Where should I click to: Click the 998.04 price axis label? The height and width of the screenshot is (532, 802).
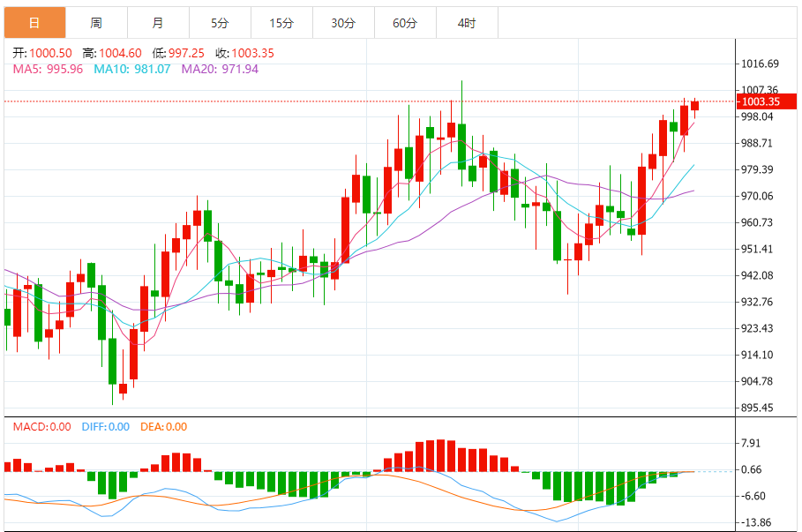(x=758, y=116)
